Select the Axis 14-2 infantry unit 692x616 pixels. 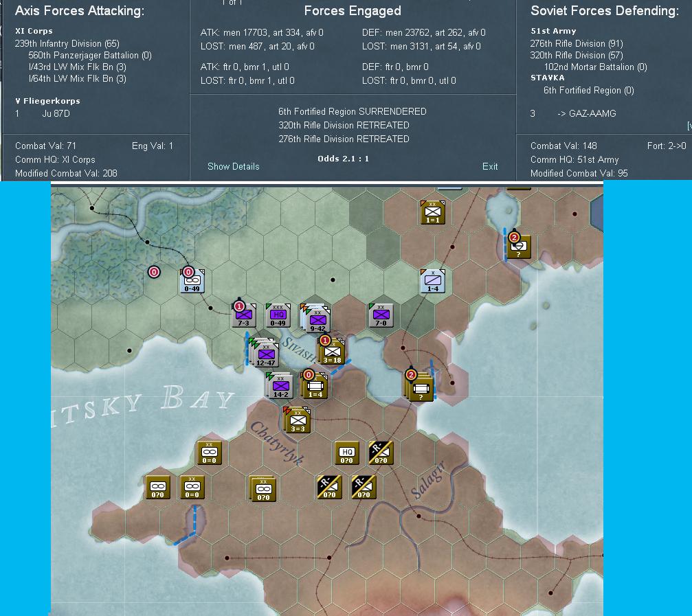click(x=280, y=386)
